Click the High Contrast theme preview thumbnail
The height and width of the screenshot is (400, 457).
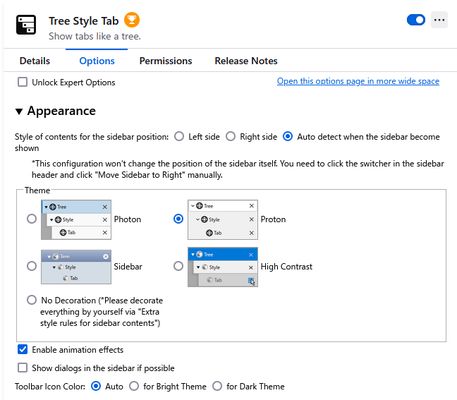pos(223,267)
